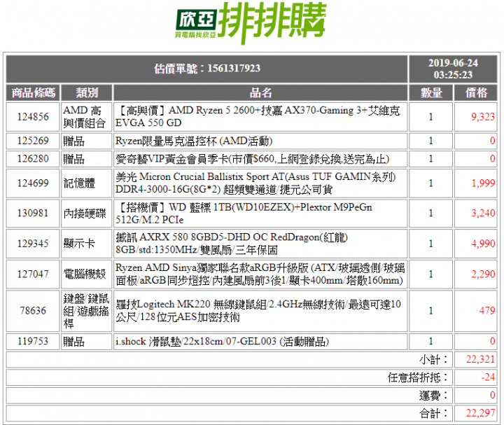Click the 鍵盤/鍵鼠組/遊戲搖桿 category cell

tap(87, 311)
